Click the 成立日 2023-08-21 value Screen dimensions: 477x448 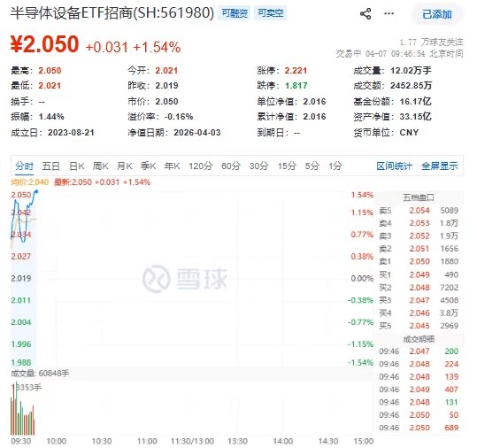coord(71,133)
